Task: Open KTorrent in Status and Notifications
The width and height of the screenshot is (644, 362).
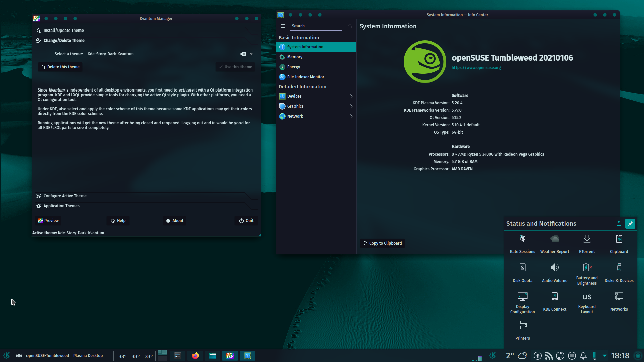Action: click(x=587, y=244)
